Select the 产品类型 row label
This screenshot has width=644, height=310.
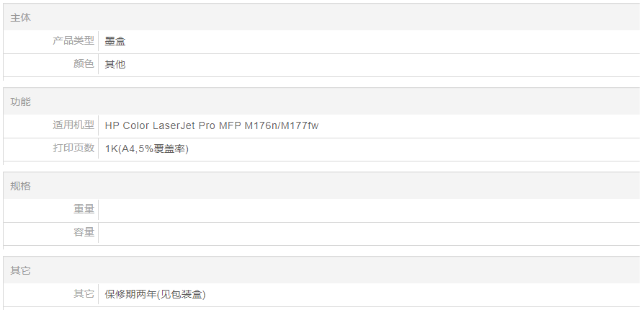(x=73, y=41)
